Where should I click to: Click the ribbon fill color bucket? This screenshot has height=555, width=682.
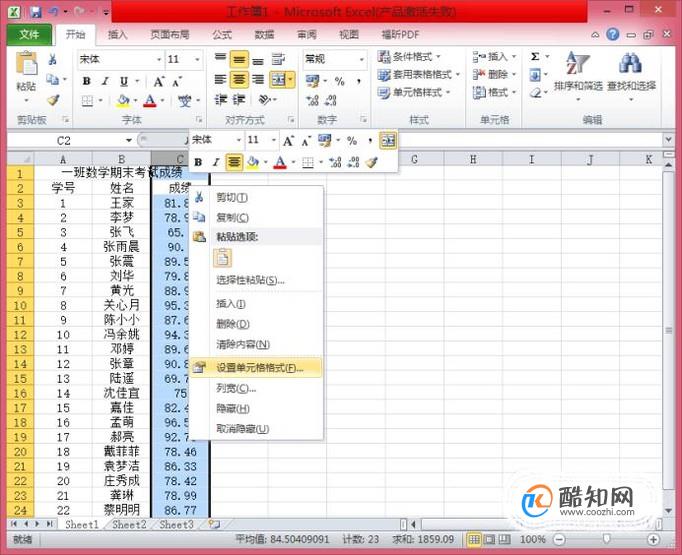pyautogui.click(x=123, y=101)
